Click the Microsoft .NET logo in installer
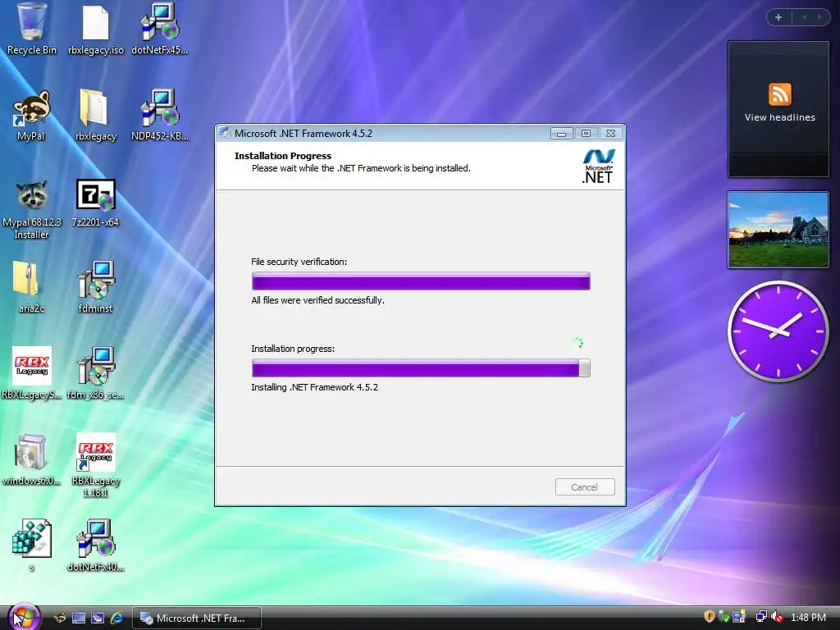This screenshot has width=840, height=630. tap(598, 166)
